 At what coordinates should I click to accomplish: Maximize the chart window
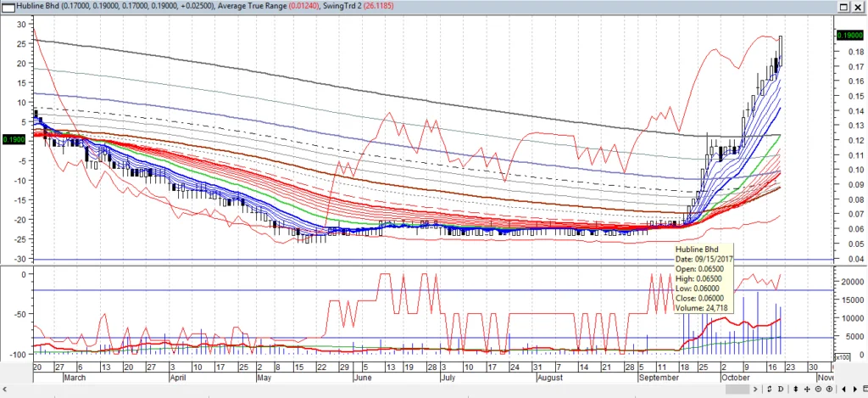(843, 7)
